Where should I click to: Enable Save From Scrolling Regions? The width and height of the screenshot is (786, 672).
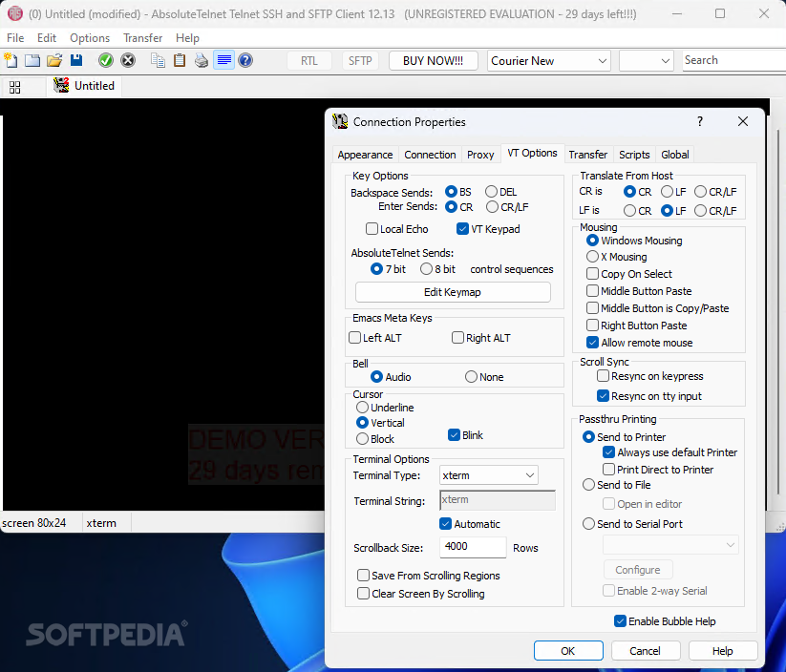(429, 576)
